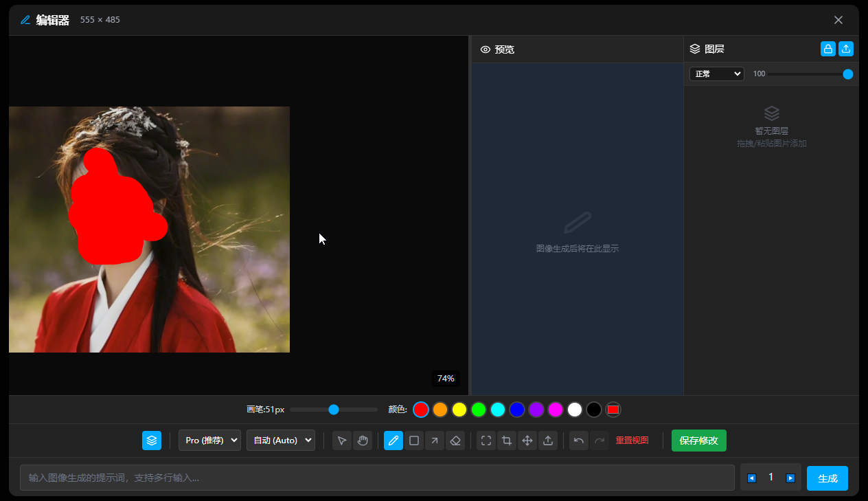The height and width of the screenshot is (501, 868).
Task: Toggle the layer lock button
Action: 828,49
